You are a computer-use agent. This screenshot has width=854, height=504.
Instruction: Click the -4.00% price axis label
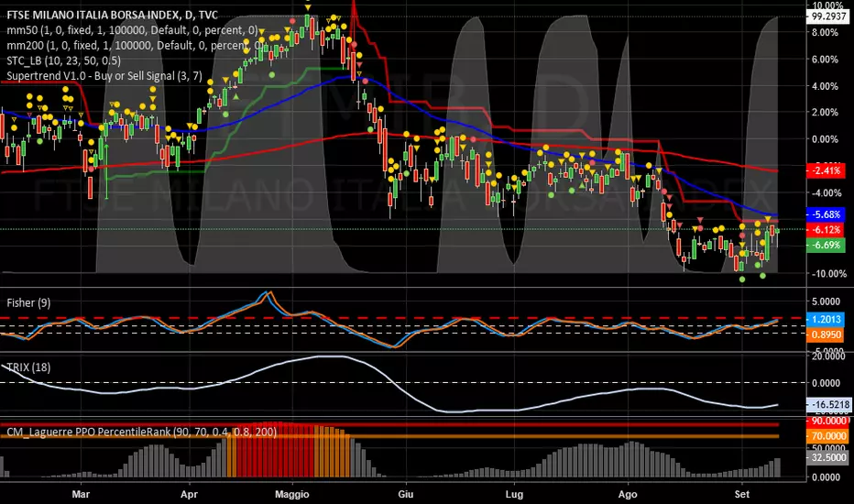coord(827,192)
